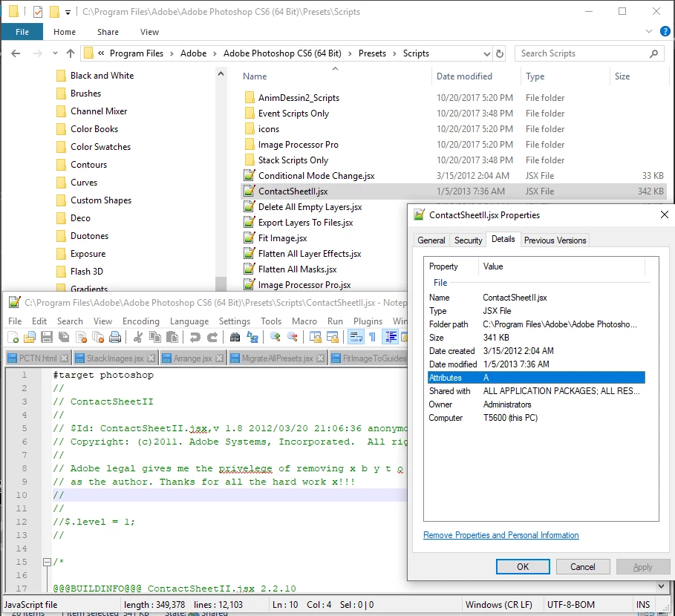
Task: Expand the Explorer ribbon chevron
Action: point(649,31)
